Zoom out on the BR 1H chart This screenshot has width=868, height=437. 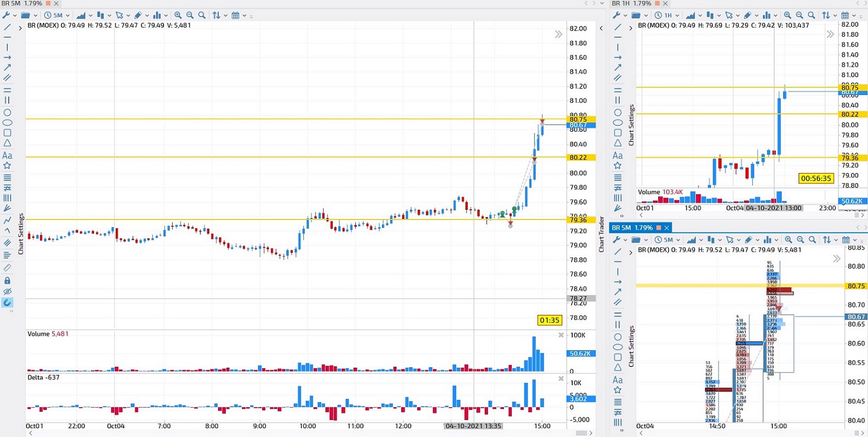pos(799,15)
